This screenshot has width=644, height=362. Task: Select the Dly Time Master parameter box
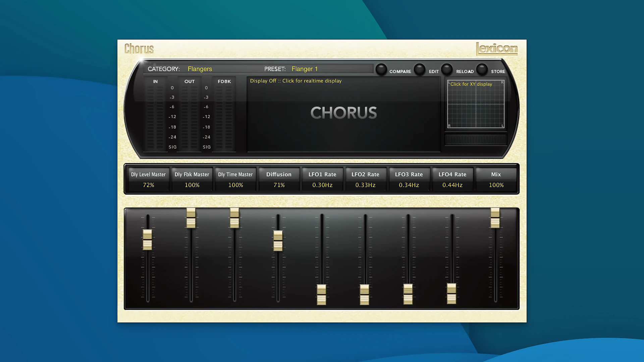click(x=235, y=179)
